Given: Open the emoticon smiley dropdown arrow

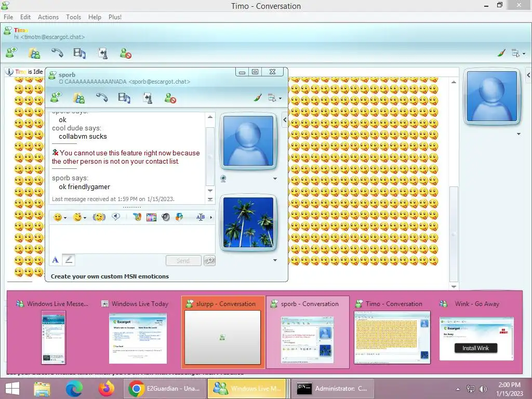Looking at the screenshot, I should click(x=65, y=218).
